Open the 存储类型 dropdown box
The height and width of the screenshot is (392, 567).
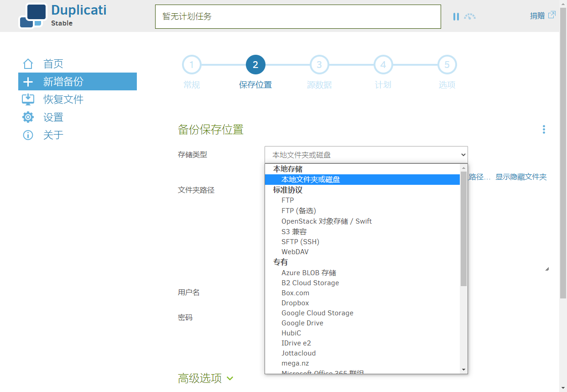(366, 155)
